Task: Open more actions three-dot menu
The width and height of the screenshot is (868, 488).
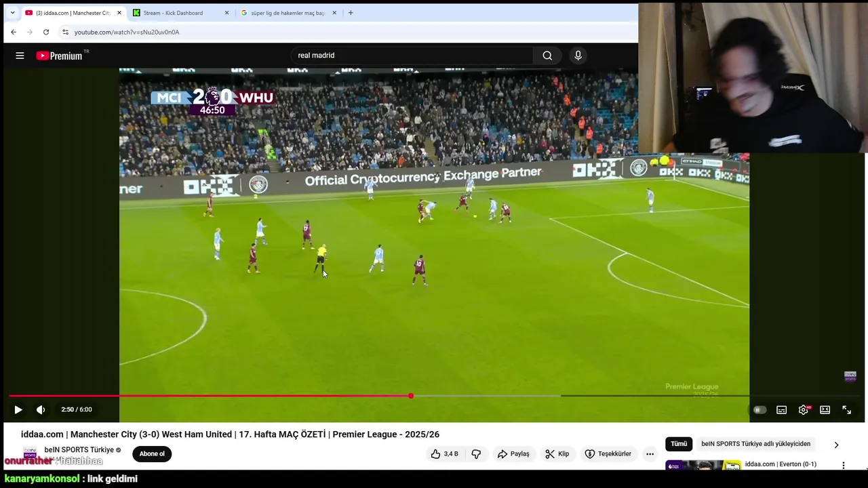Action: point(650,454)
